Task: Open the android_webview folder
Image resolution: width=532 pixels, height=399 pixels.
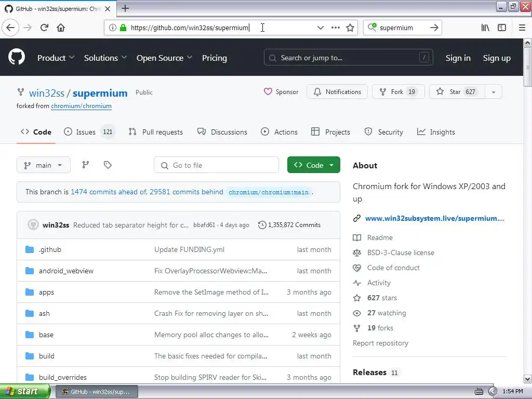Action: click(x=66, y=271)
